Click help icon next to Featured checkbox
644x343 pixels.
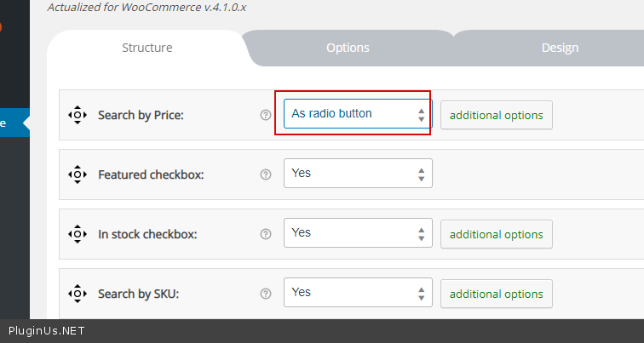tap(266, 174)
